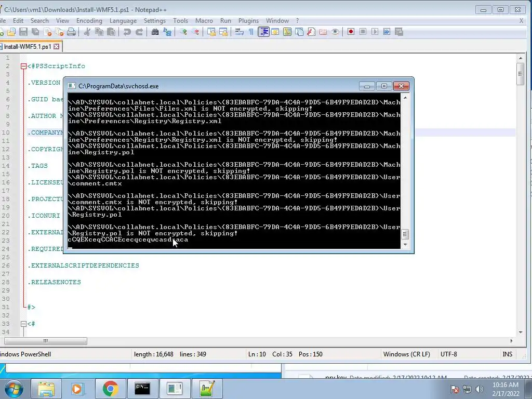Cut selection using the scissors icon
The image size is (532, 399).
coord(87,32)
